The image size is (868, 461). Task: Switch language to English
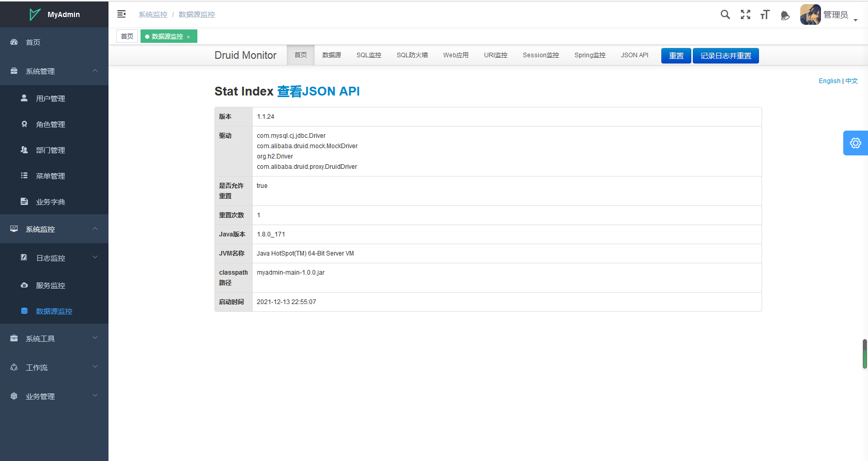coord(829,81)
